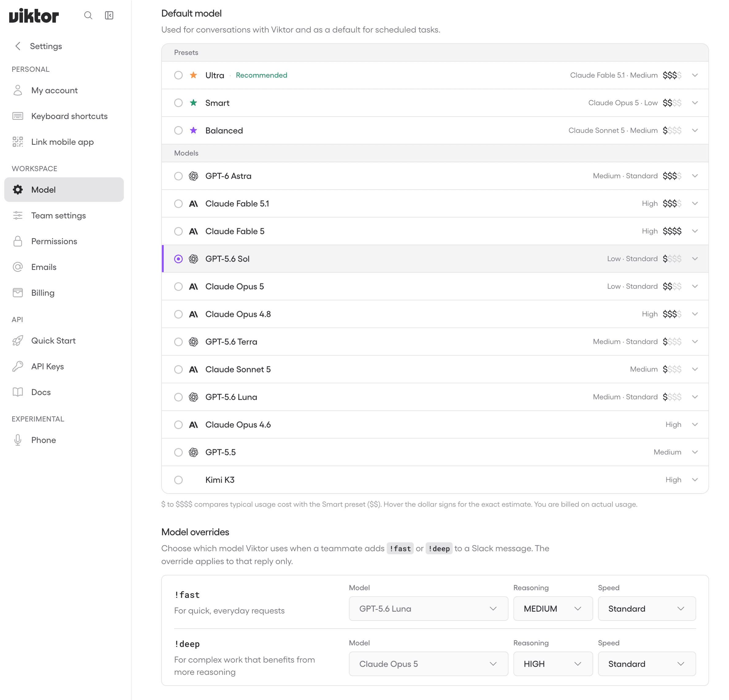Open the API Keys page
The width and height of the screenshot is (729, 700).
tap(64, 367)
